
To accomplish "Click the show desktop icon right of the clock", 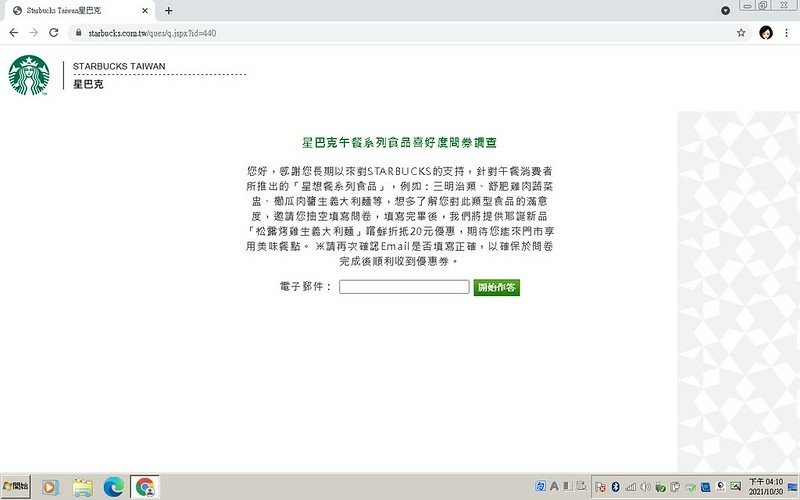I will pos(793,487).
